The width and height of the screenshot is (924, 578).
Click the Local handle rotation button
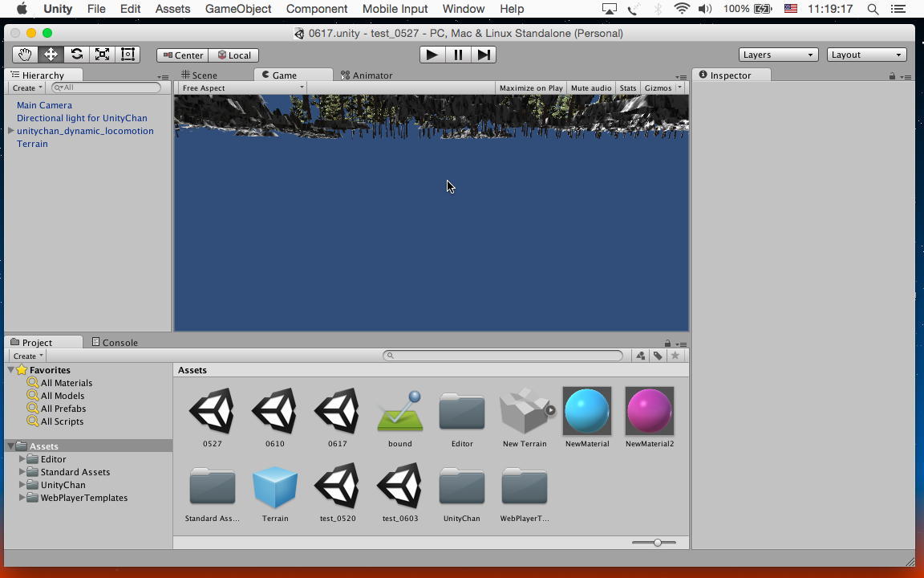point(234,55)
